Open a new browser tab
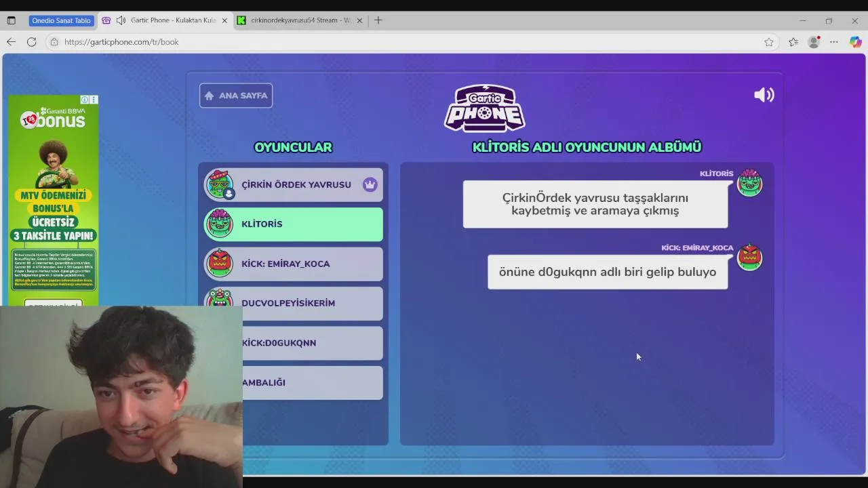 pos(378,20)
